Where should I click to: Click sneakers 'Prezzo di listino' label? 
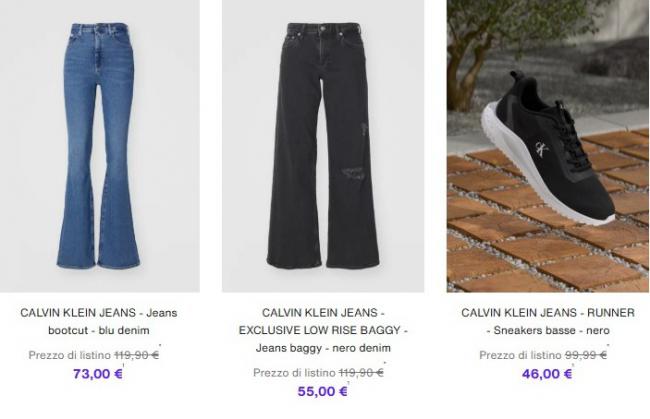520,355
